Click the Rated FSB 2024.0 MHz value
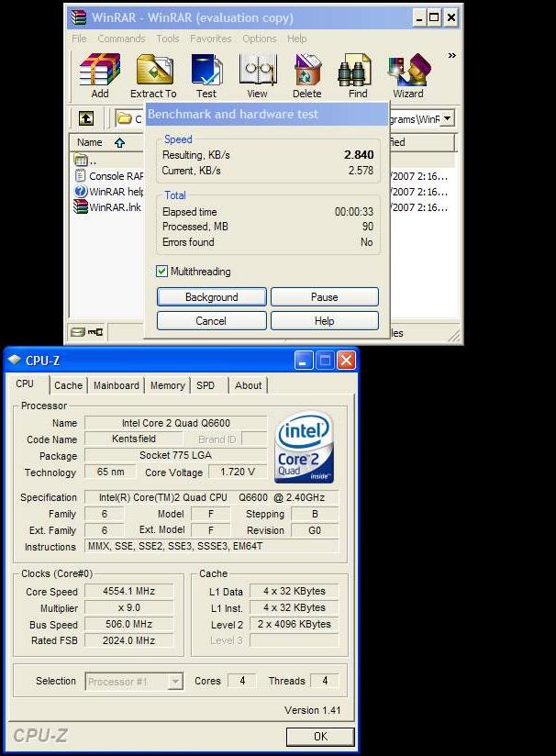This screenshot has height=756, width=556. point(128,640)
